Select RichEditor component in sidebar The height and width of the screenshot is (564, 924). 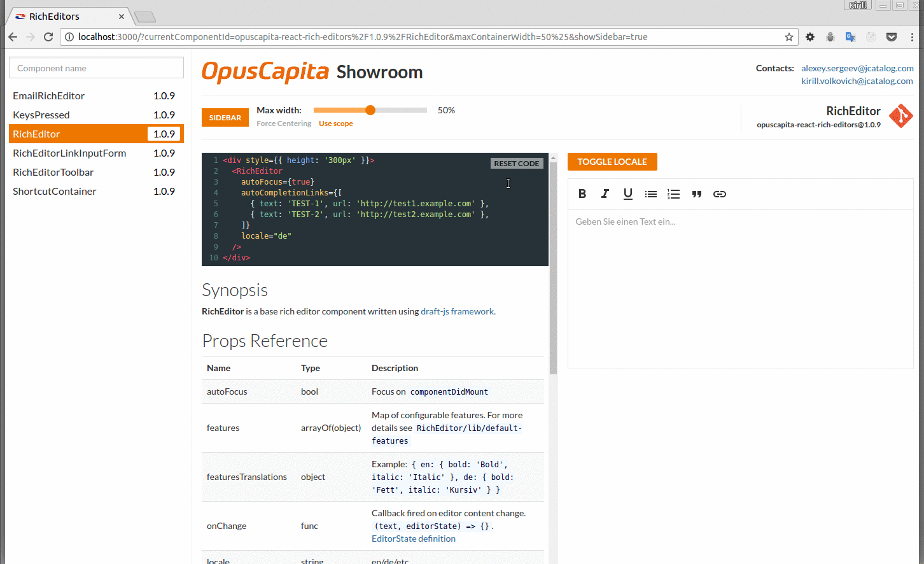click(96, 134)
